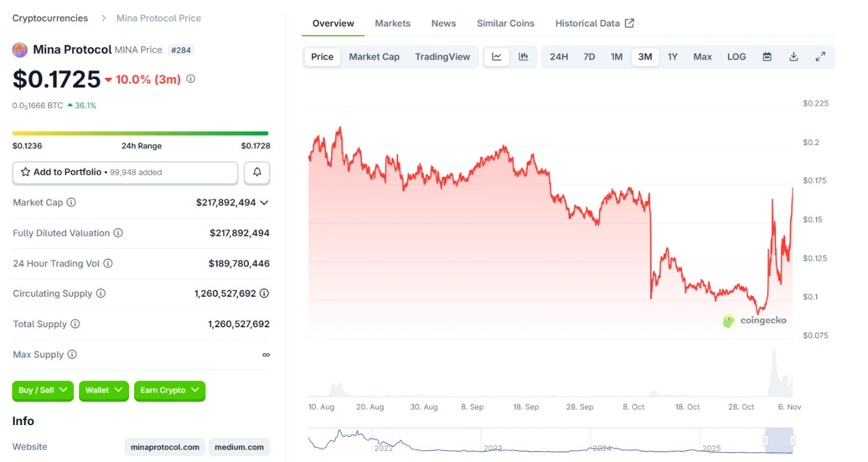
Task: Expand chart to fullscreen
Action: click(820, 57)
